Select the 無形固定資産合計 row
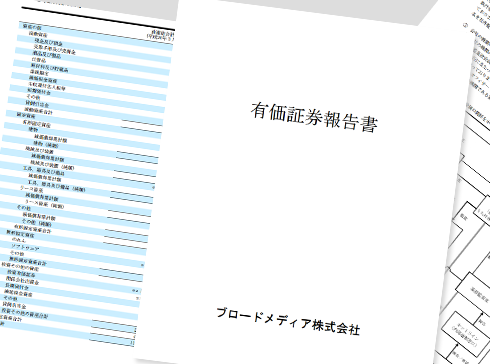 (x=28, y=261)
